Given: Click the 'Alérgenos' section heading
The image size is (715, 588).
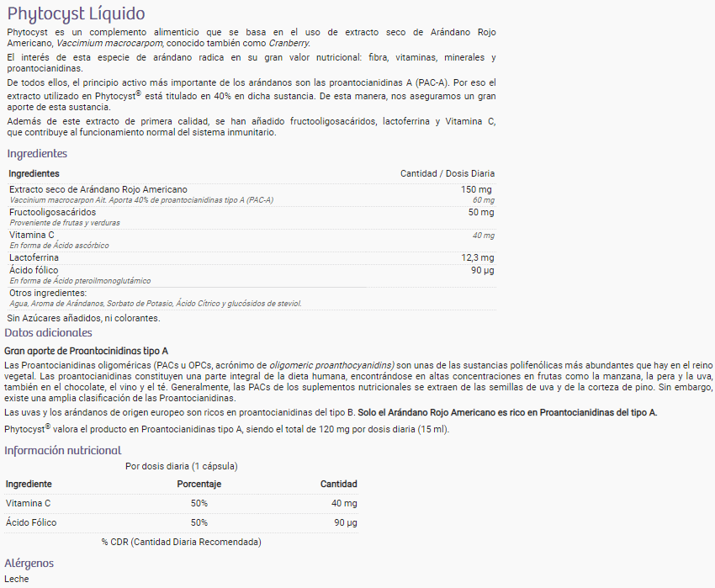Looking at the screenshot, I should click(x=29, y=564).
